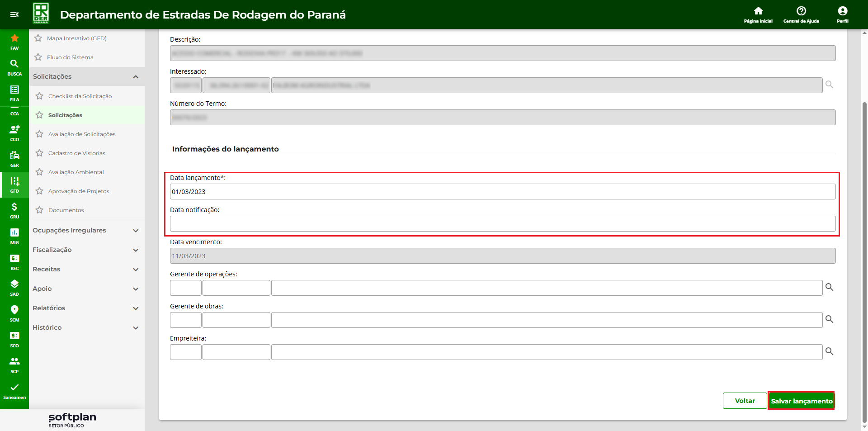Open the FILA queue module icon
This screenshot has width=868, height=431.
click(14, 92)
